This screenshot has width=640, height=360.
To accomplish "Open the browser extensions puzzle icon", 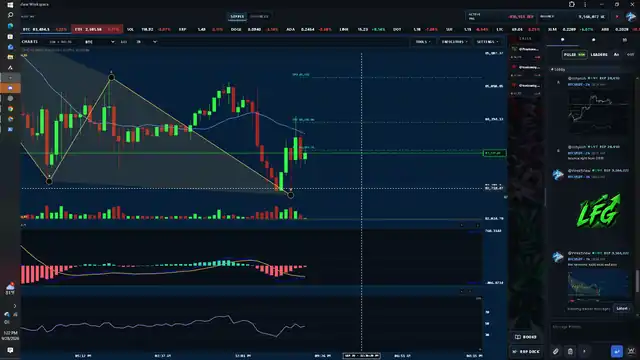I will 571,4.
